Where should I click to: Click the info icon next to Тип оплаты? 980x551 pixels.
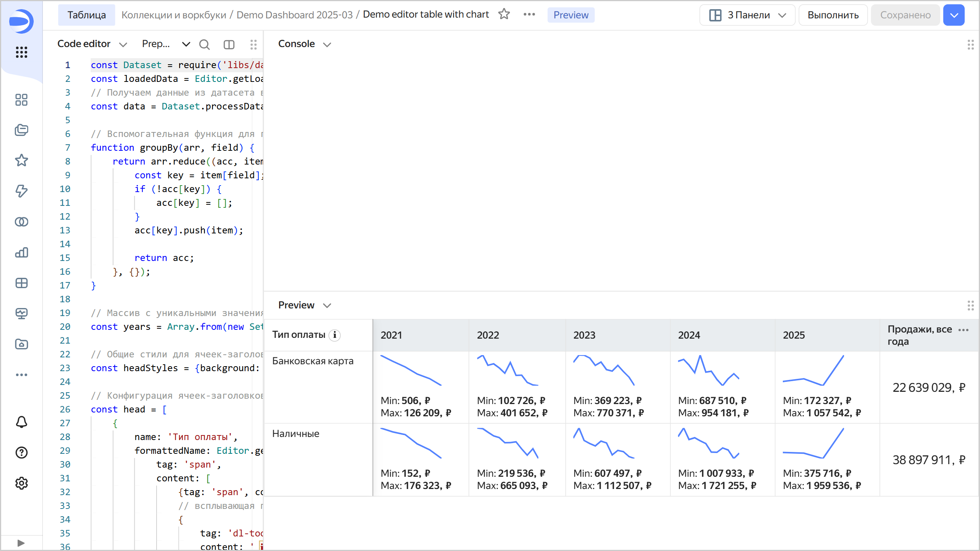335,335
